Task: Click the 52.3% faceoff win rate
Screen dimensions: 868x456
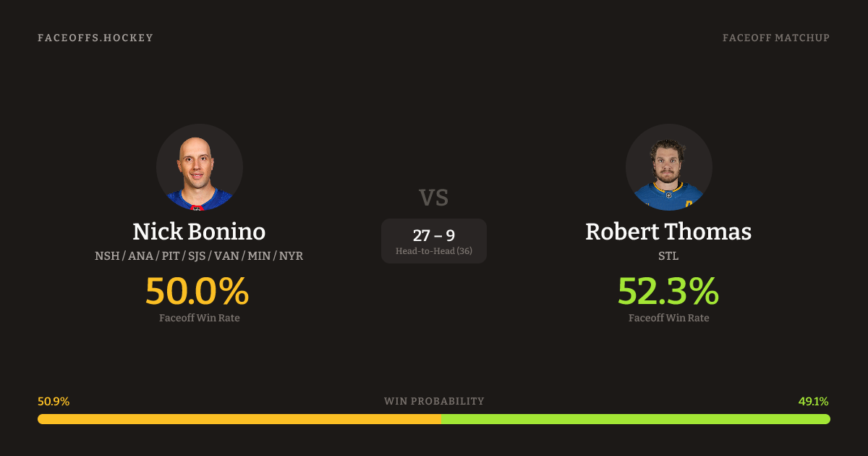Action: [668, 291]
